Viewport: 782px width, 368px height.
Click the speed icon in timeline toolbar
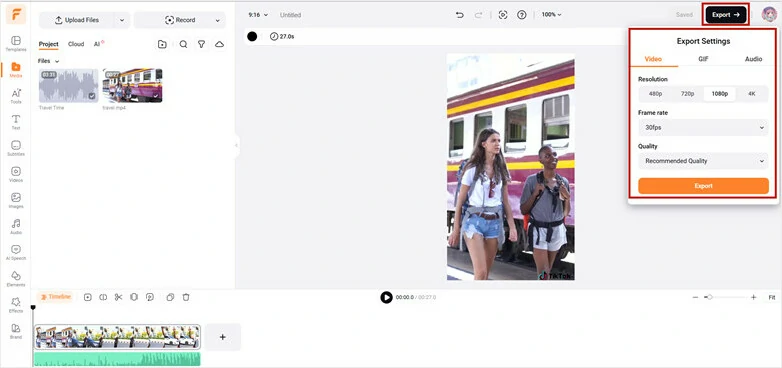point(150,297)
